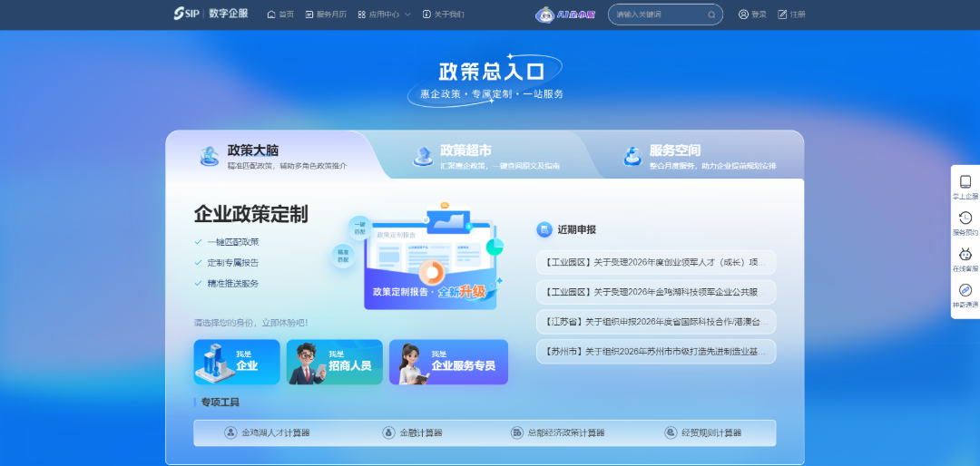Open 服务月历 in the navigation bar
Image resolution: width=980 pixels, height=466 pixels.
click(326, 15)
